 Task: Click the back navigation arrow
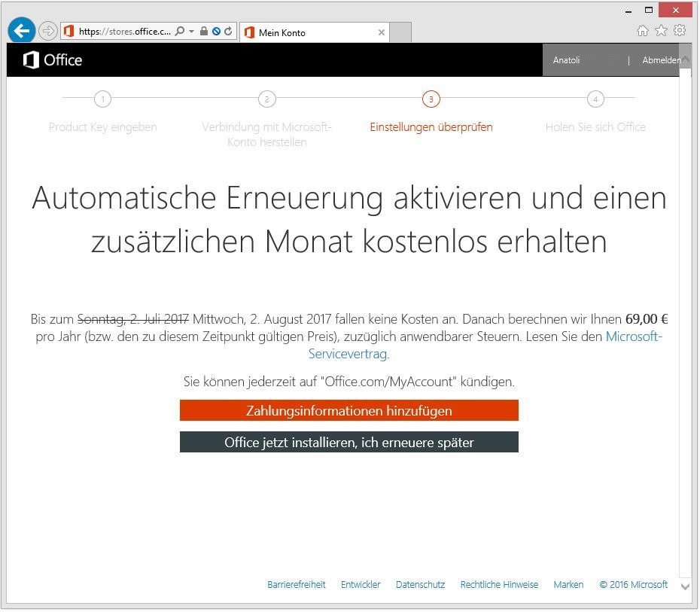coord(21,30)
